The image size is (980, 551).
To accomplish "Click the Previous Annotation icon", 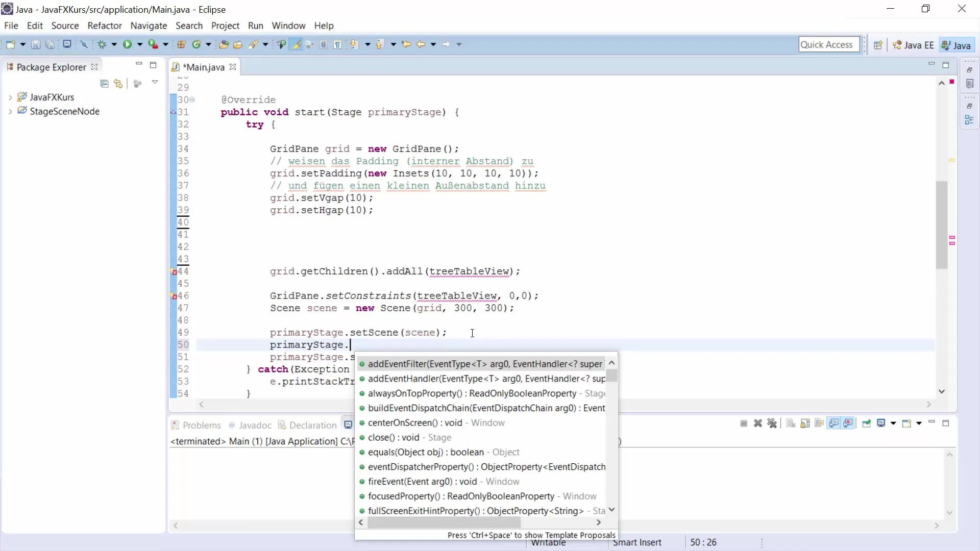I will pos(379,44).
